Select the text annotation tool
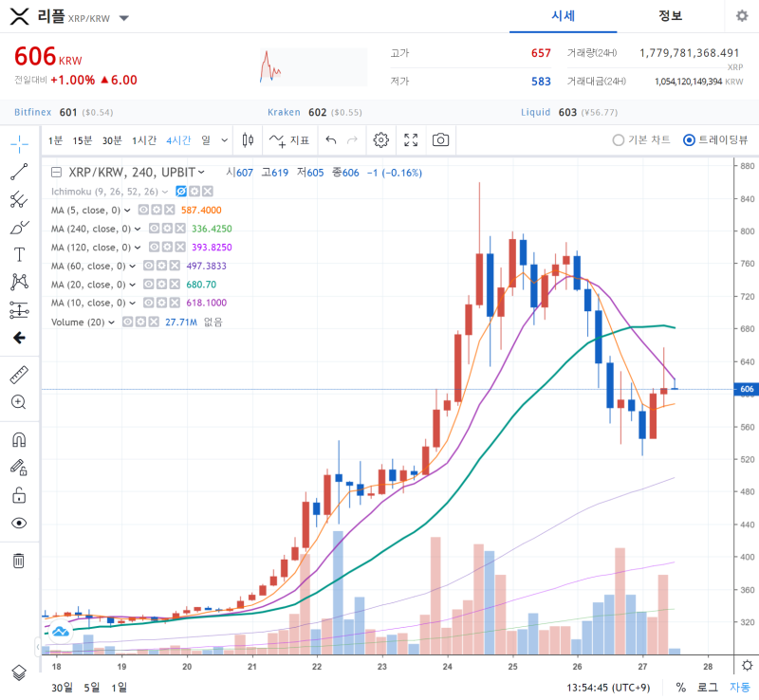The height and width of the screenshot is (700, 759). [x=19, y=254]
